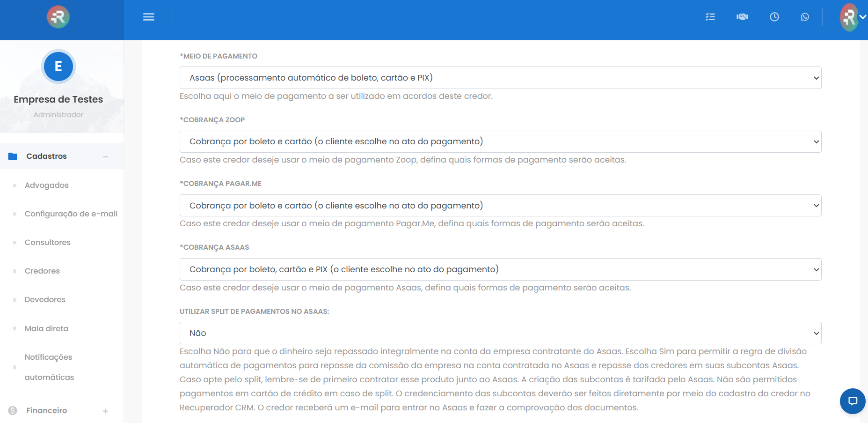Click the Financeiro dollar icon
Image resolution: width=868 pixels, height=423 pixels.
tap(13, 410)
